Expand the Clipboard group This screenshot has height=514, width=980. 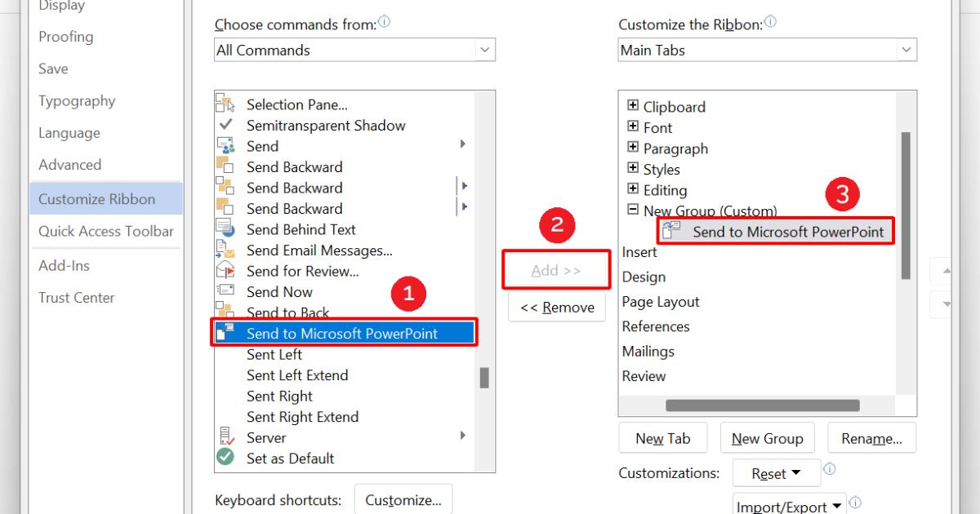(633, 105)
